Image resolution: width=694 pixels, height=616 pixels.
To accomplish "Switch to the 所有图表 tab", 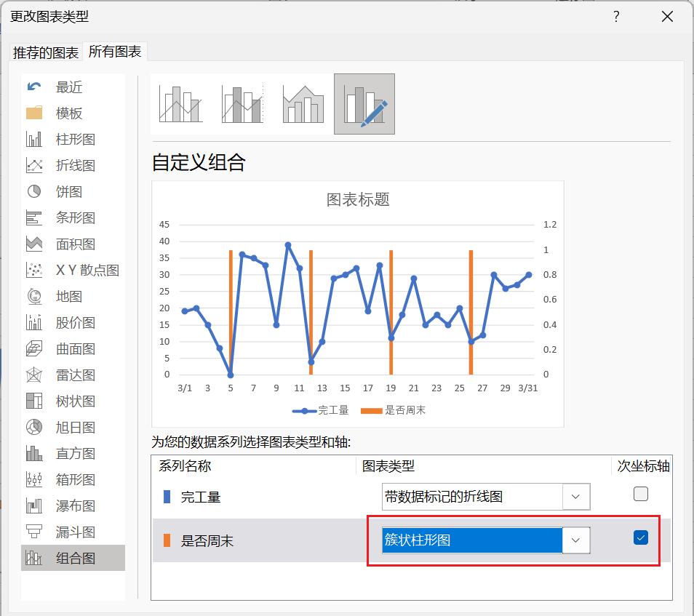I will click(115, 52).
